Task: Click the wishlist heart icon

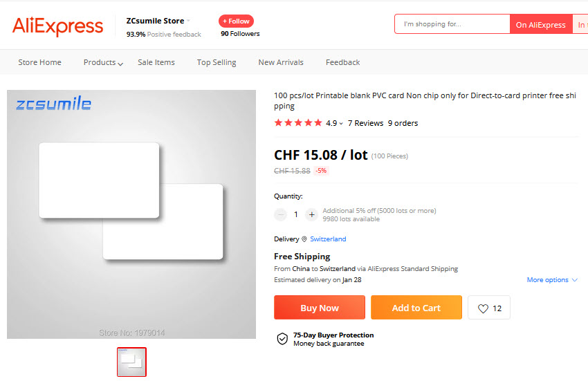Action: click(x=483, y=308)
